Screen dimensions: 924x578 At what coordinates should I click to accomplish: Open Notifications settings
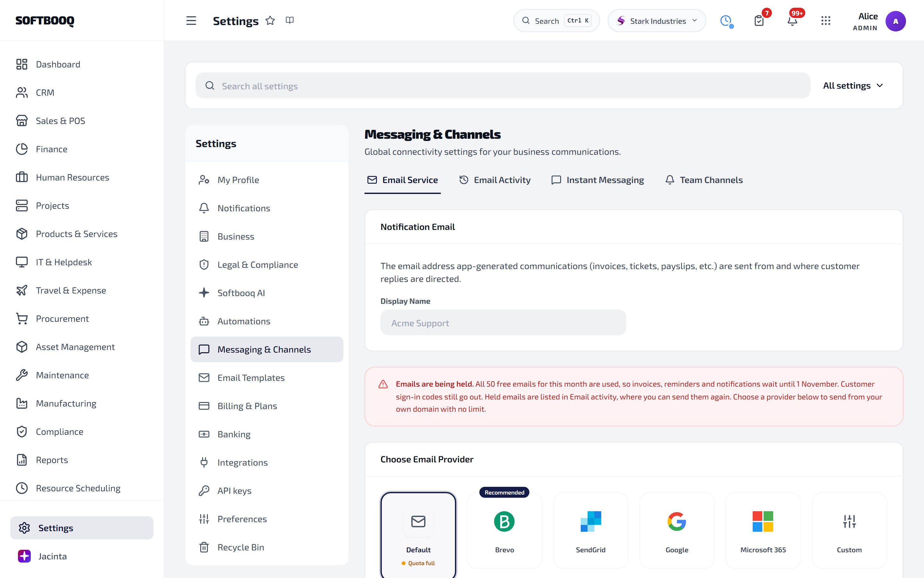(267, 208)
